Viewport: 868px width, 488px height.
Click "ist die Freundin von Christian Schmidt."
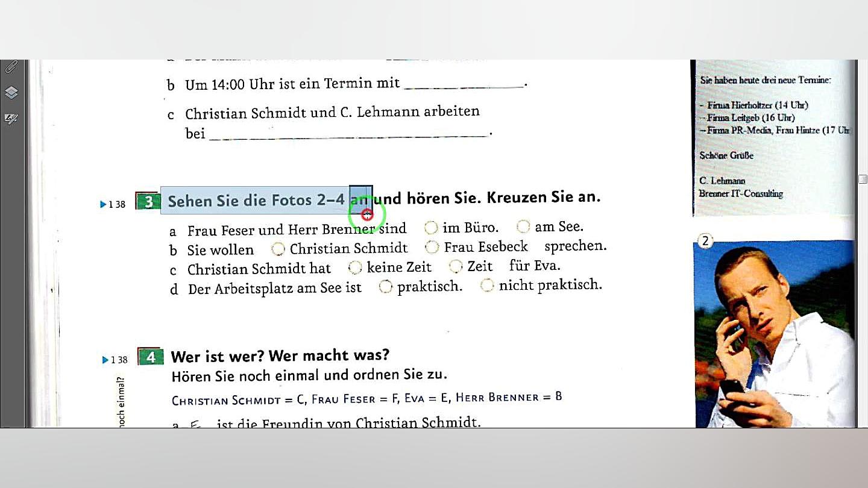tap(349, 423)
